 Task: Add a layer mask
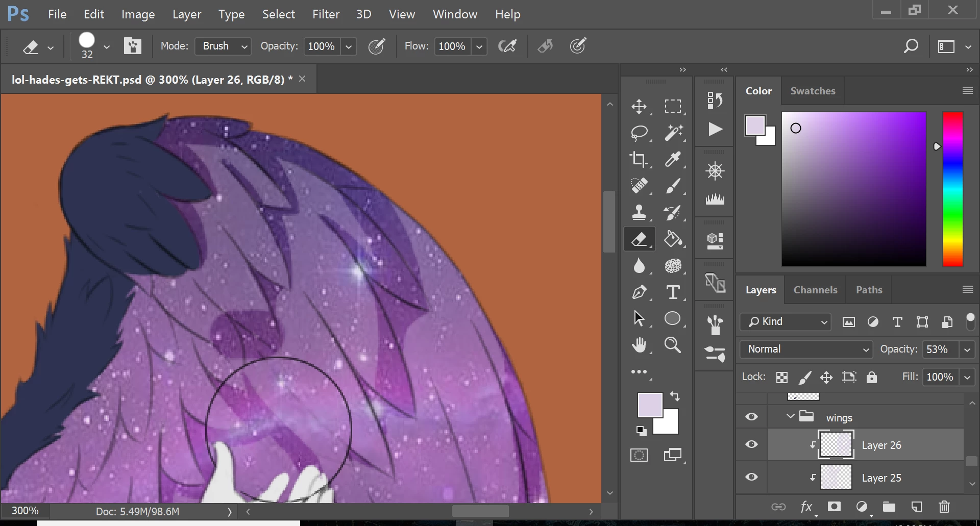coord(834,507)
